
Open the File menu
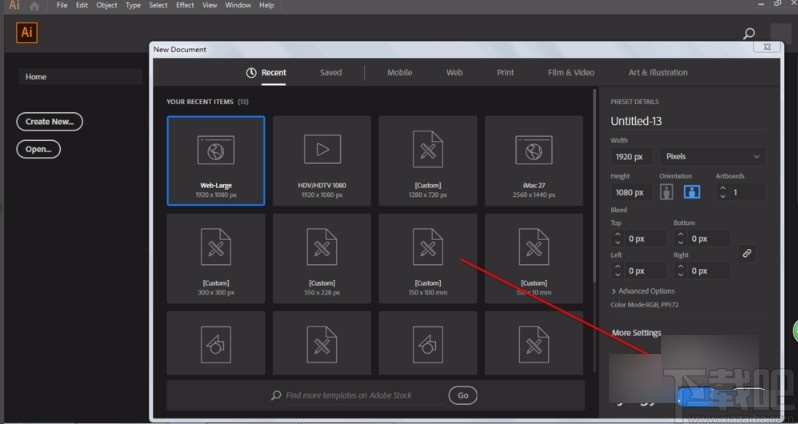(x=62, y=5)
